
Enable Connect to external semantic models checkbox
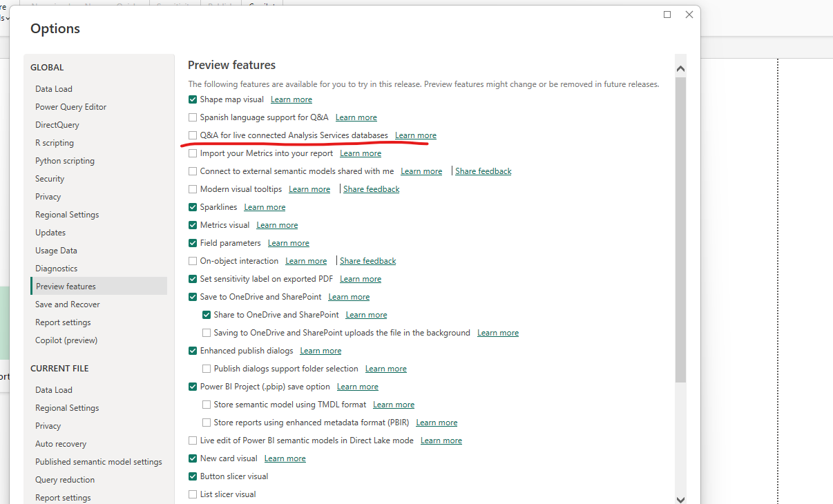coord(193,171)
